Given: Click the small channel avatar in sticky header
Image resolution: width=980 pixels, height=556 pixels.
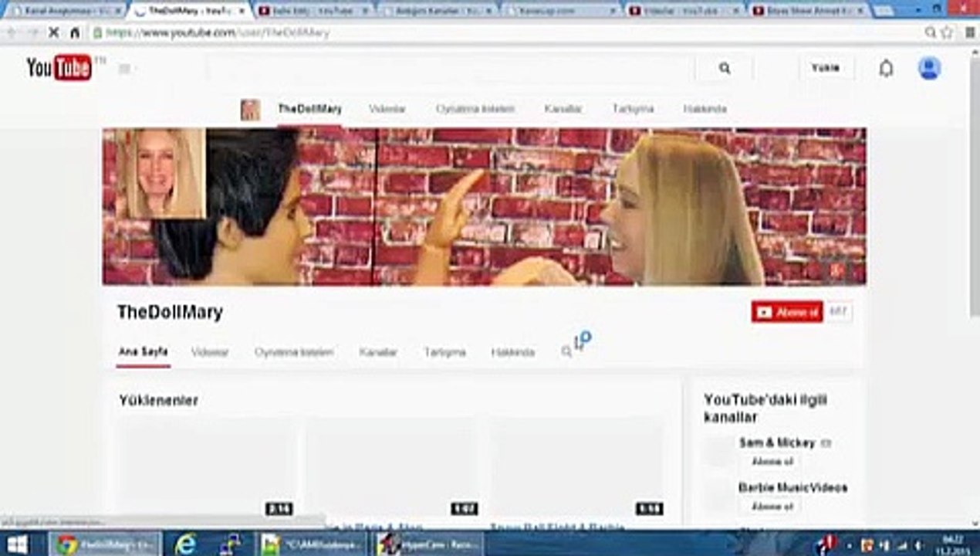Looking at the screenshot, I should pos(250,110).
